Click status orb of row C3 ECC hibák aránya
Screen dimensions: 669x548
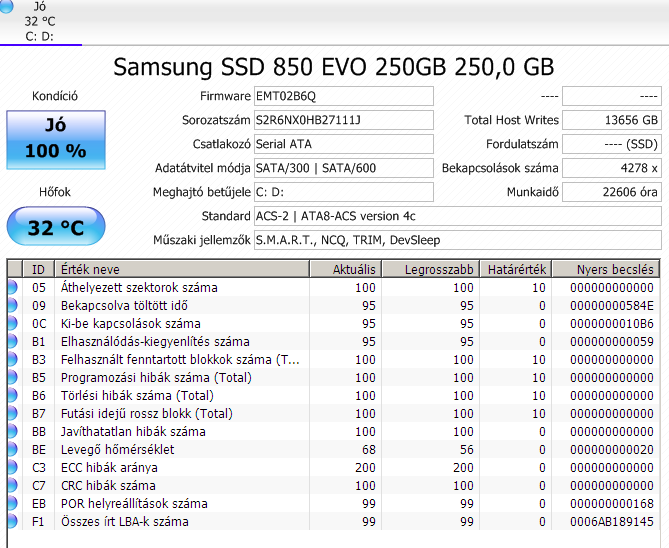point(12,467)
